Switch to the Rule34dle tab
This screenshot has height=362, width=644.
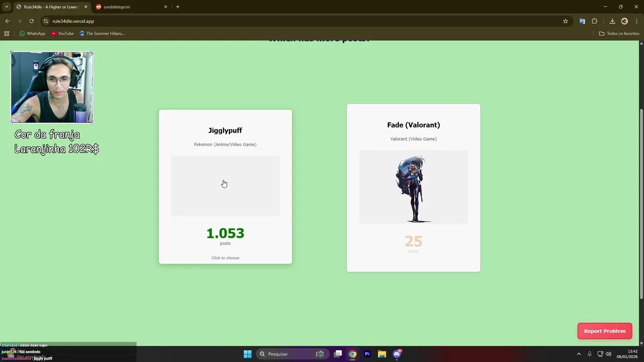[51, 7]
